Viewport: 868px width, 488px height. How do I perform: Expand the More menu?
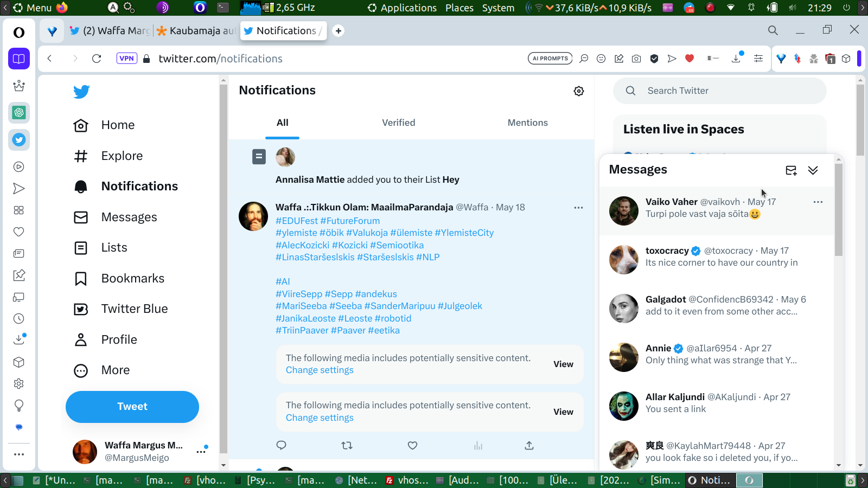101,370
